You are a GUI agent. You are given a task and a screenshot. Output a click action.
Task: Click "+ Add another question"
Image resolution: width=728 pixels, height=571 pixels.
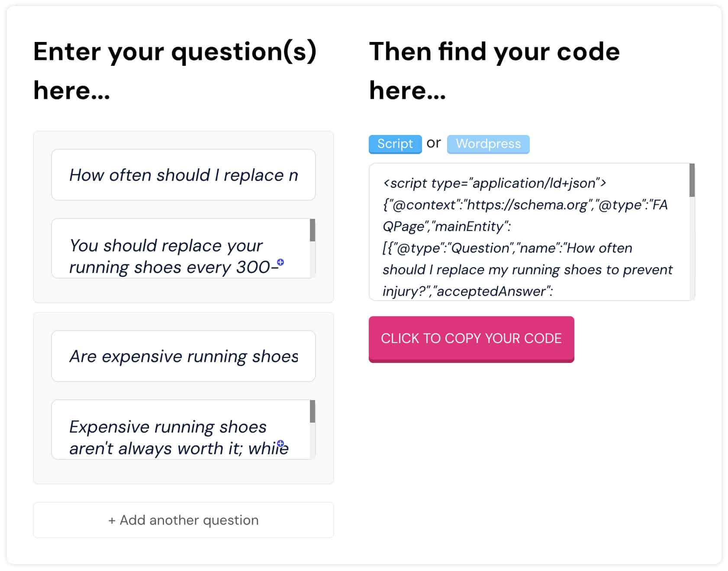(183, 520)
